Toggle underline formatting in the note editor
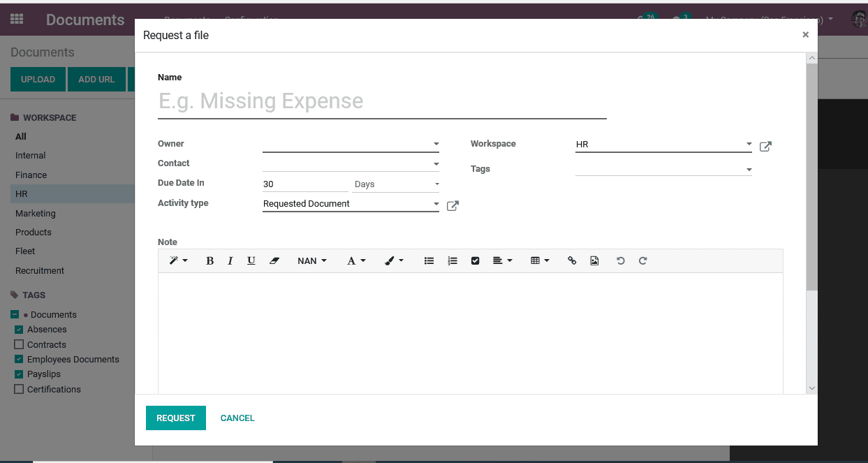The height and width of the screenshot is (463, 868). [x=251, y=260]
